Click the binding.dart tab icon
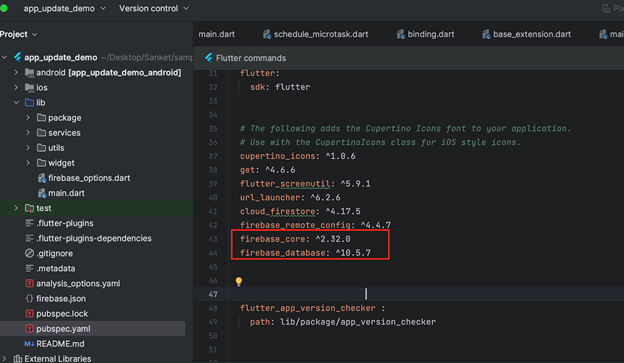 [x=401, y=34]
